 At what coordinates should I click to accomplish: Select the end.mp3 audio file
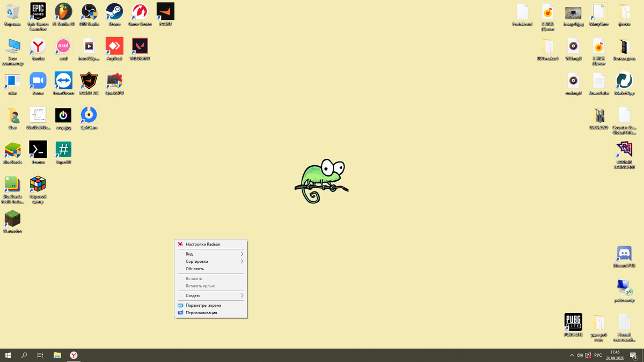click(573, 84)
